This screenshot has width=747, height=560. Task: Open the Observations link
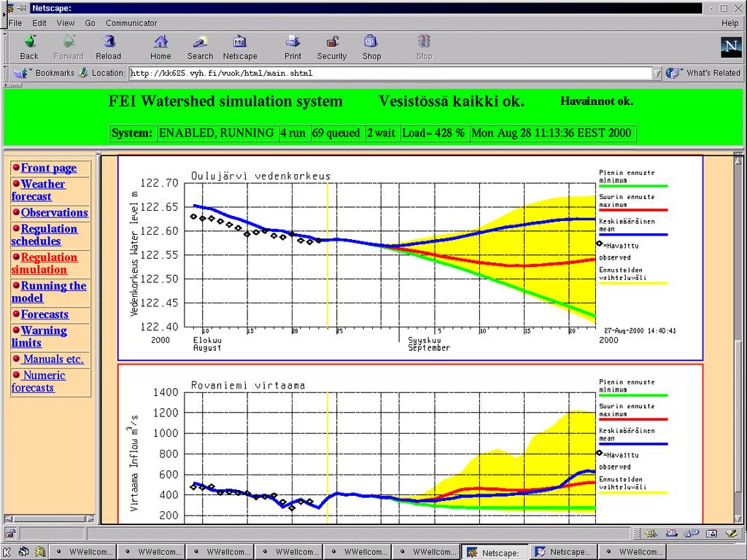point(54,212)
